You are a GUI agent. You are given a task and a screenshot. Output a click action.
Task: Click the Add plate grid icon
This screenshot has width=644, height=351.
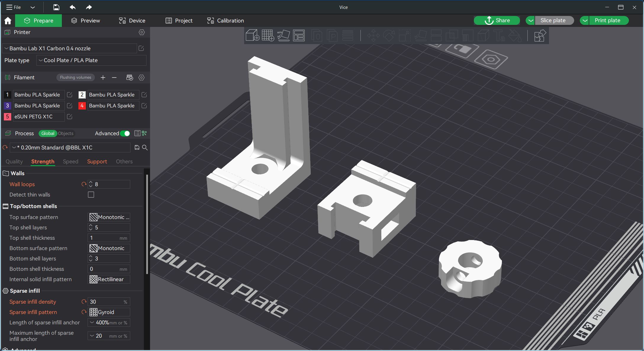[x=268, y=36]
